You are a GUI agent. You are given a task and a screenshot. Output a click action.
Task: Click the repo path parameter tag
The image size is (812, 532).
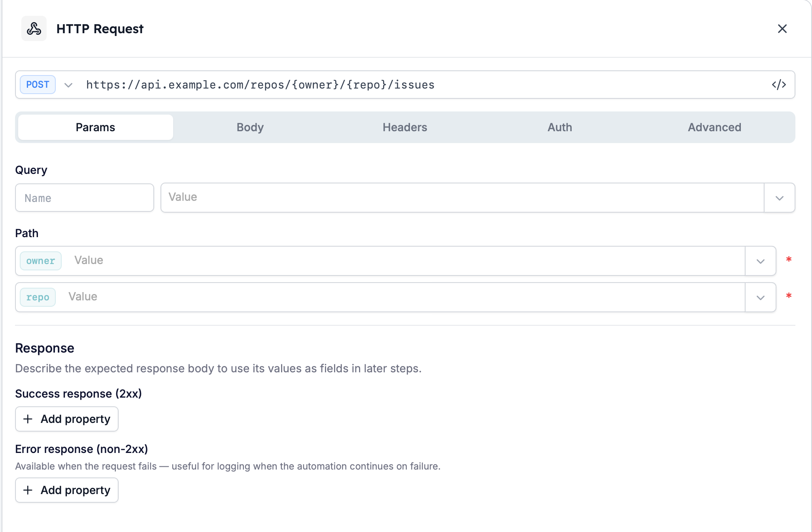(x=38, y=297)
